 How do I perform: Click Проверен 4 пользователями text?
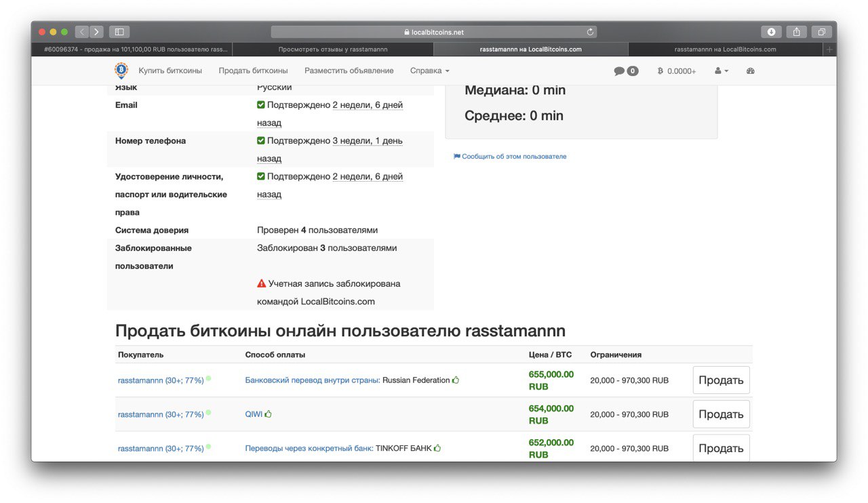pos(317,230)
